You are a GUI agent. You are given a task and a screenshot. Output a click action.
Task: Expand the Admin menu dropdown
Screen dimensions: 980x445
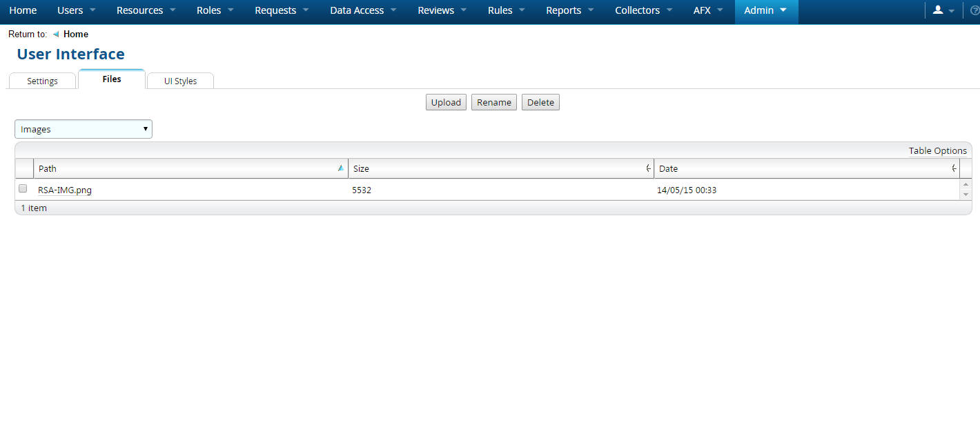pos(765,10)
